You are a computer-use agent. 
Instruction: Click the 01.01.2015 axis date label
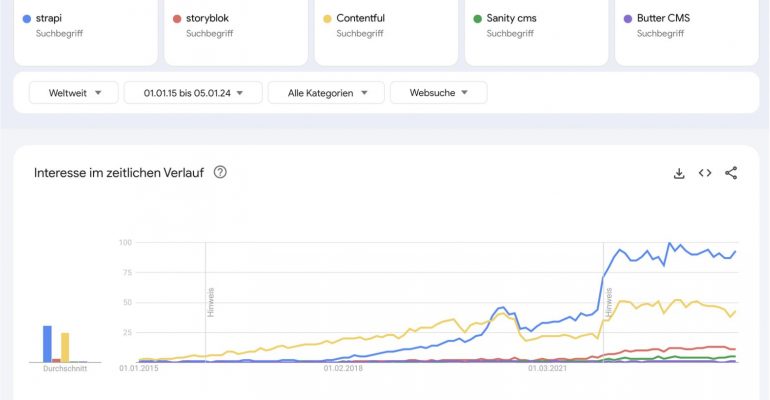[138, 368]
